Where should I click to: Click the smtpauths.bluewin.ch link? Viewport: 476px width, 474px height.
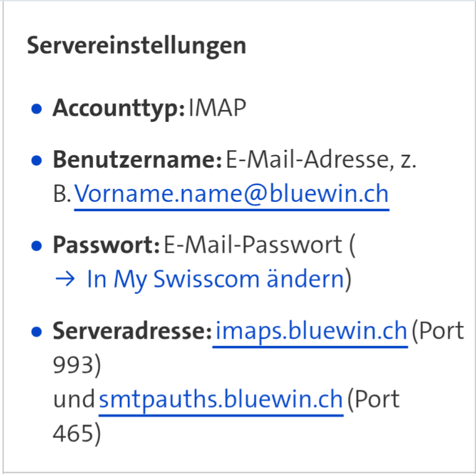pyautogui.click(x=220, y=399)
